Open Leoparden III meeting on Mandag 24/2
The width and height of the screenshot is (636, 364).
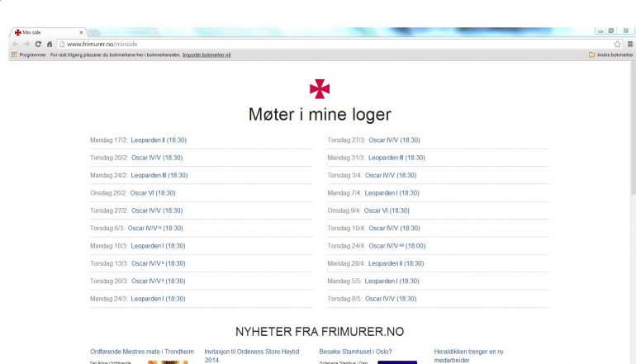point(159,176)
